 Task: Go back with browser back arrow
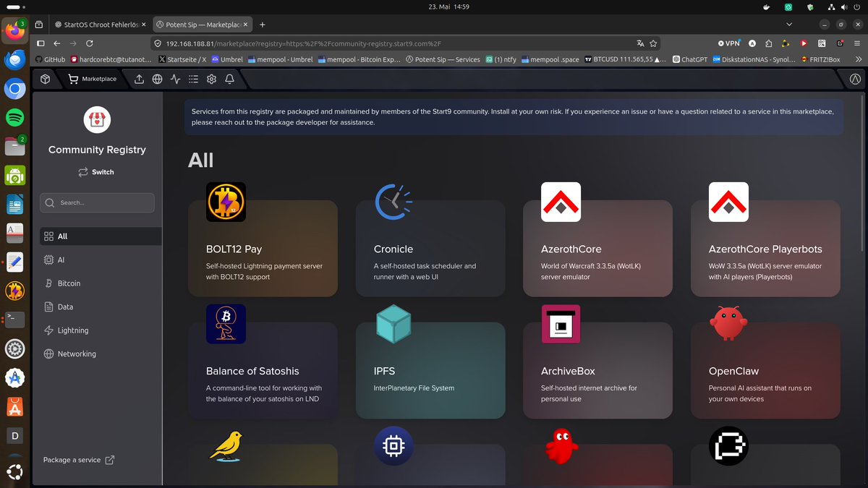pyautogui.click(x=56, y=43)
